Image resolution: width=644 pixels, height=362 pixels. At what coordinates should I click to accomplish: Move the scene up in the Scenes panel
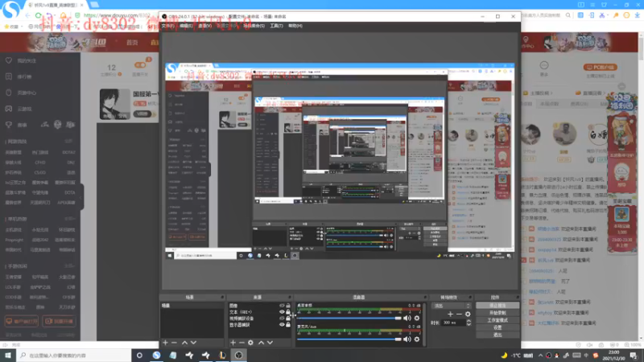tap(185, 343)
